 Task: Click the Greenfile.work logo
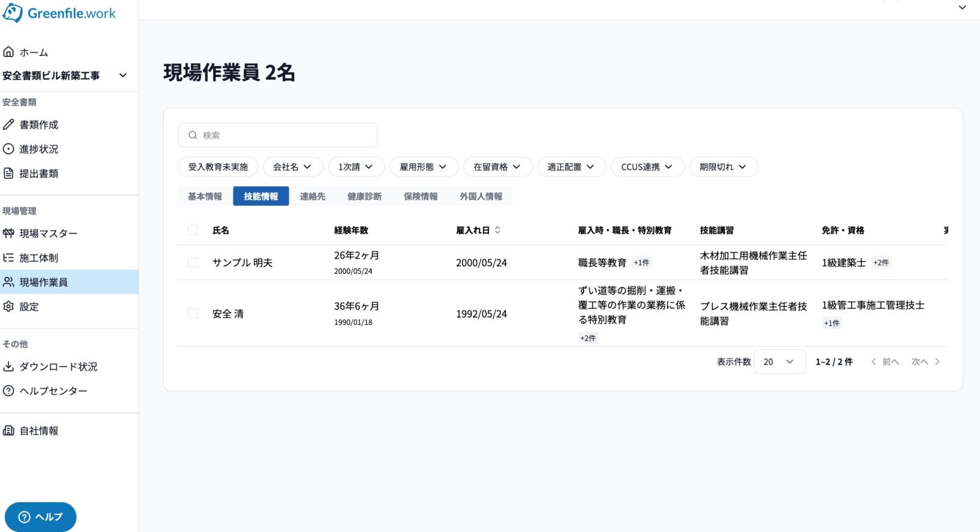(59, 13)
